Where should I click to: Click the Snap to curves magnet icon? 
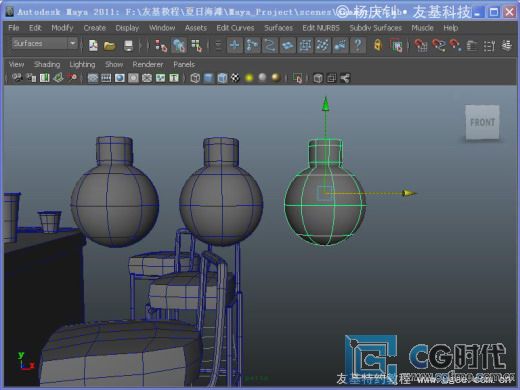tap(439, 45)
